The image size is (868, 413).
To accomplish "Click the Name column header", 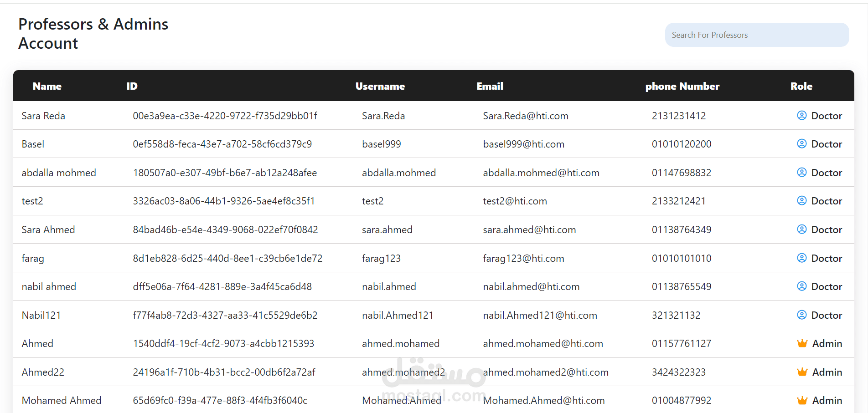I will (47, 86).
